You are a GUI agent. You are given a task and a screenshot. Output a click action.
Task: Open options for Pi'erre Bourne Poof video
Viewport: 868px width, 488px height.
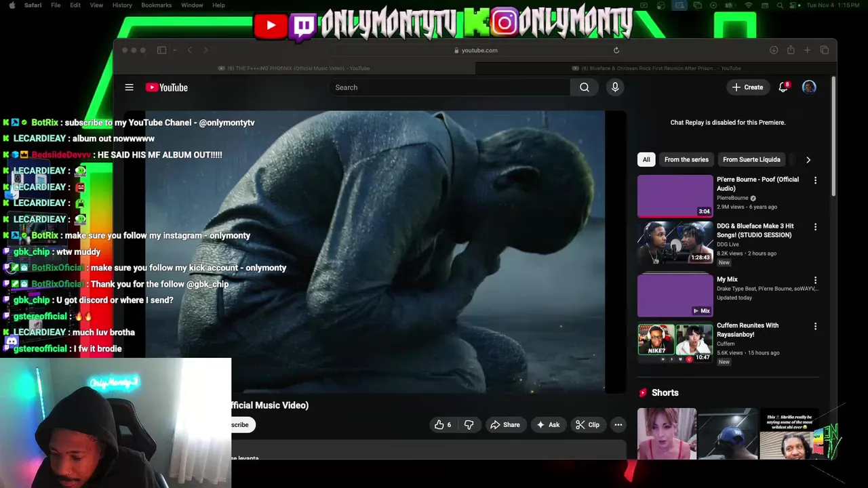[815, 180]
